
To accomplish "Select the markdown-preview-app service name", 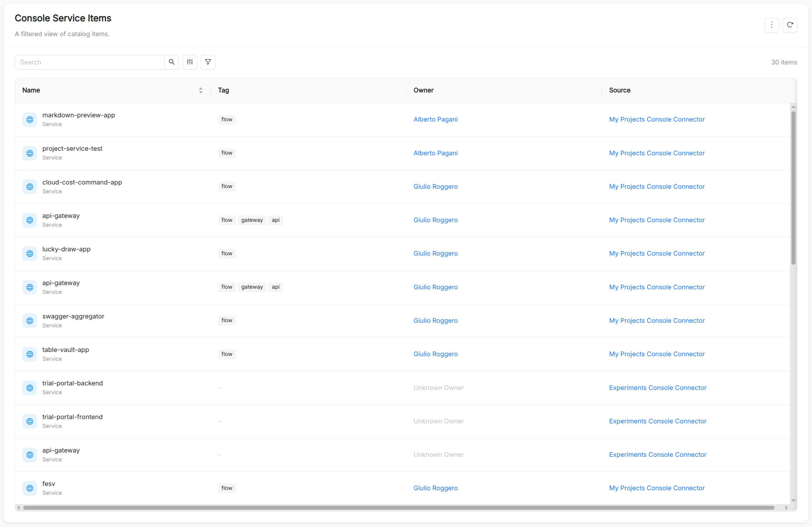I will click(78, 115).
